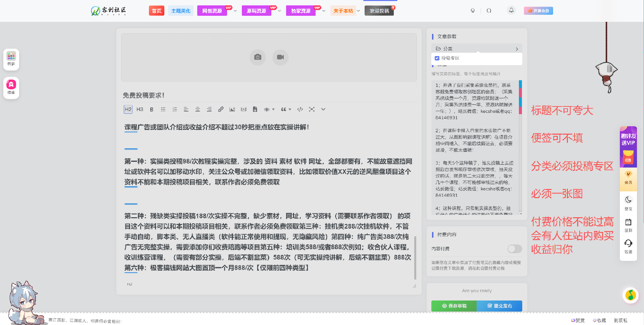Click the 提交发布 button
Viewport: 644px width, 325px height.
pos(499,306)
